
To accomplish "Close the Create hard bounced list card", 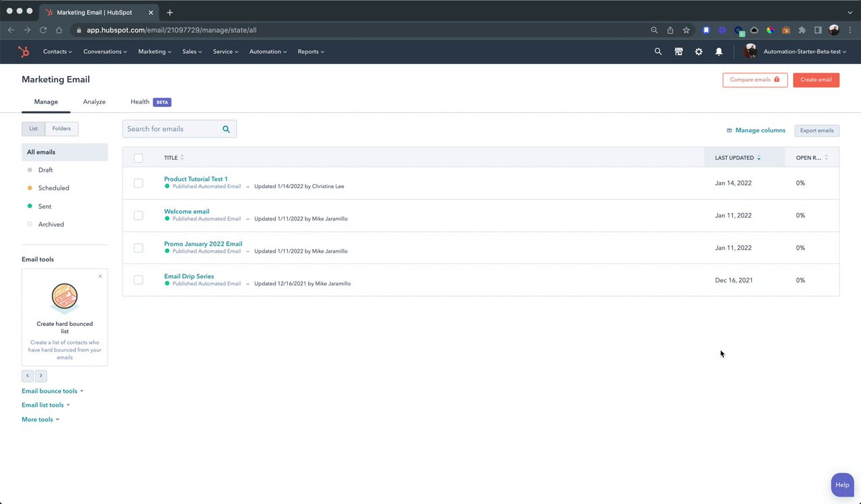I will (x=100, y=276).
